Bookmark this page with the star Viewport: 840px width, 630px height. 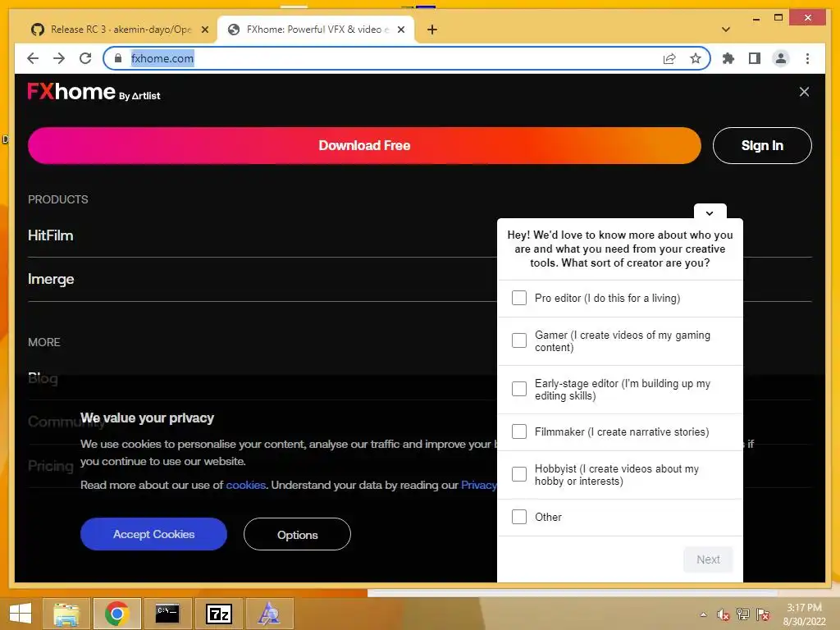pos(696,58)
